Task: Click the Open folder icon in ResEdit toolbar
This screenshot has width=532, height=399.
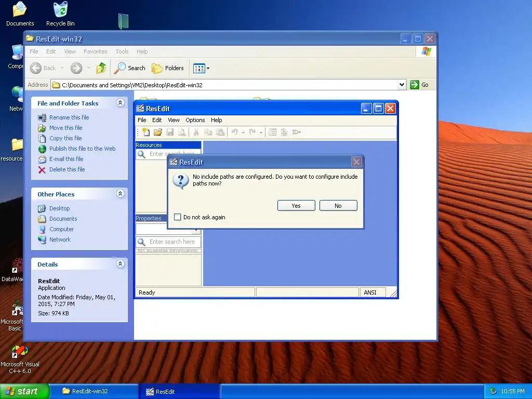Action: (158, 132)
